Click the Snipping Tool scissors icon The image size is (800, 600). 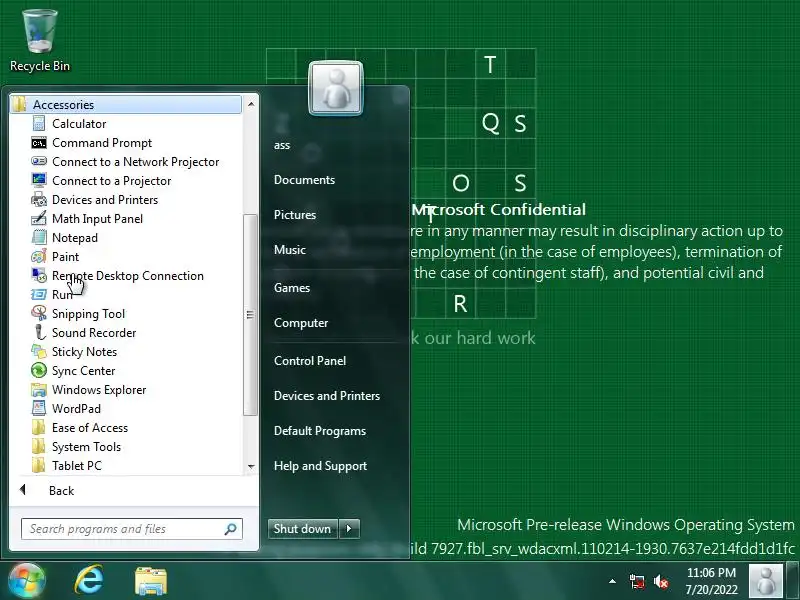(x=39, y=313)
